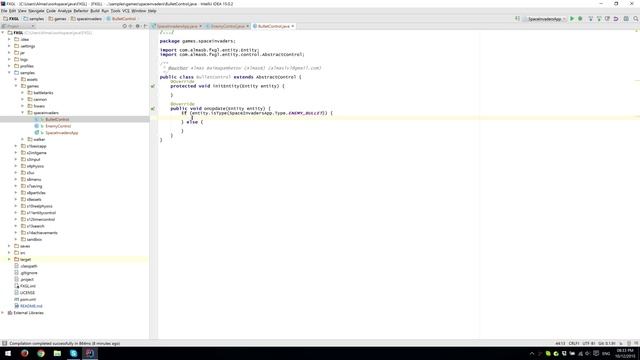Screen dimensions: 640x360
Task: Collapse the spaceinvaders folder
Action: point(22,113)
